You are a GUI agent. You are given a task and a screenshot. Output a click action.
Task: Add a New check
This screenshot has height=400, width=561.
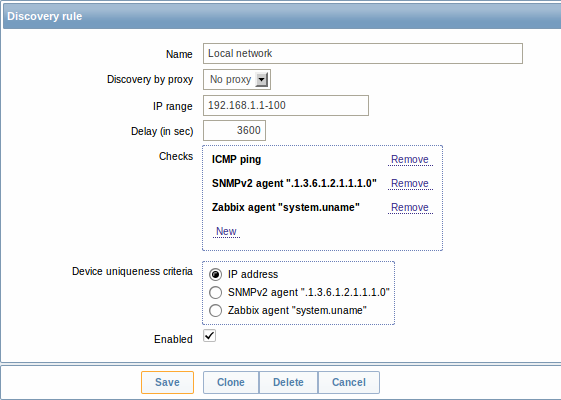click(226, 231)
